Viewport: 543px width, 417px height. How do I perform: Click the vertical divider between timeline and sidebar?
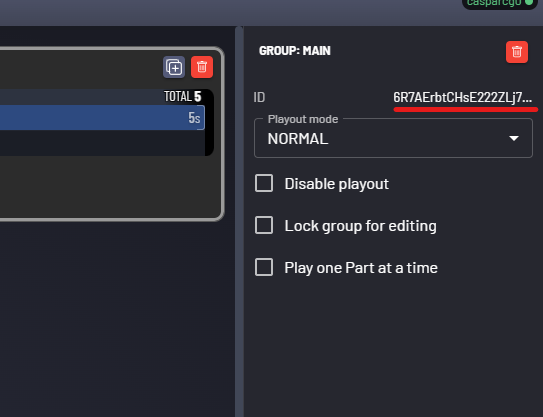tap(239, 222)
